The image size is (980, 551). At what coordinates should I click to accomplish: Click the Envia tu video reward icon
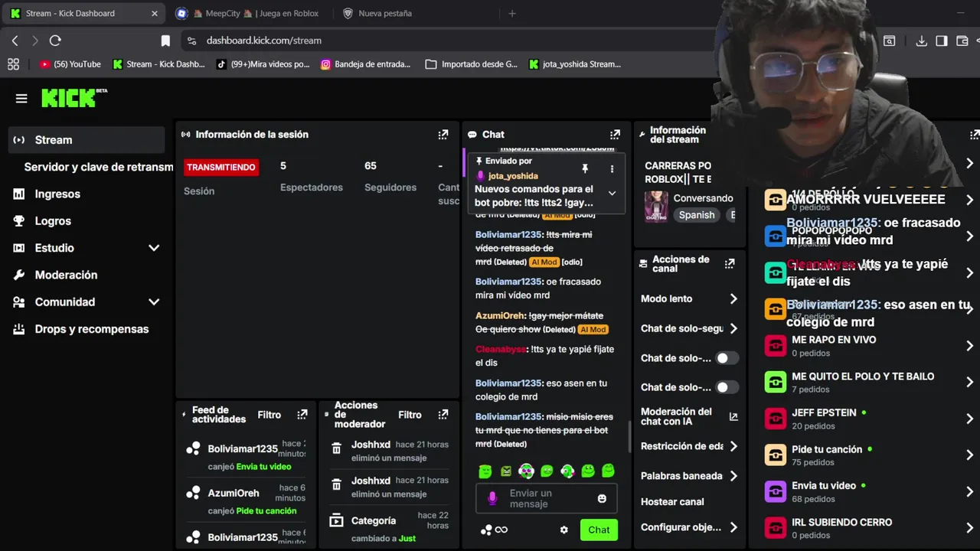[776, 491]
